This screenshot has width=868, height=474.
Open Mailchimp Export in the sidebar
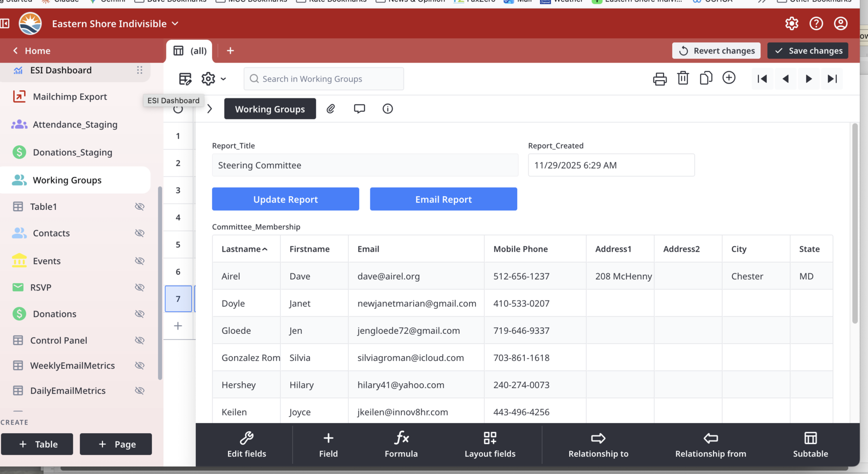70,96
